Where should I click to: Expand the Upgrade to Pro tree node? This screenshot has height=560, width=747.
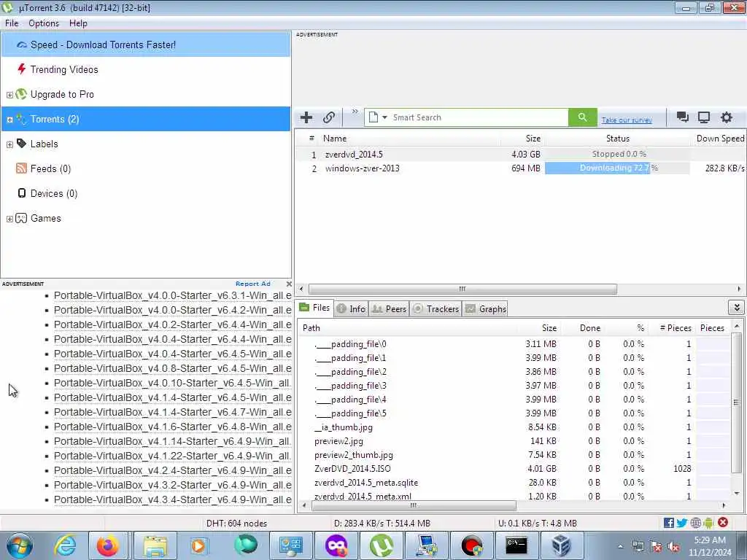(9, 95)
